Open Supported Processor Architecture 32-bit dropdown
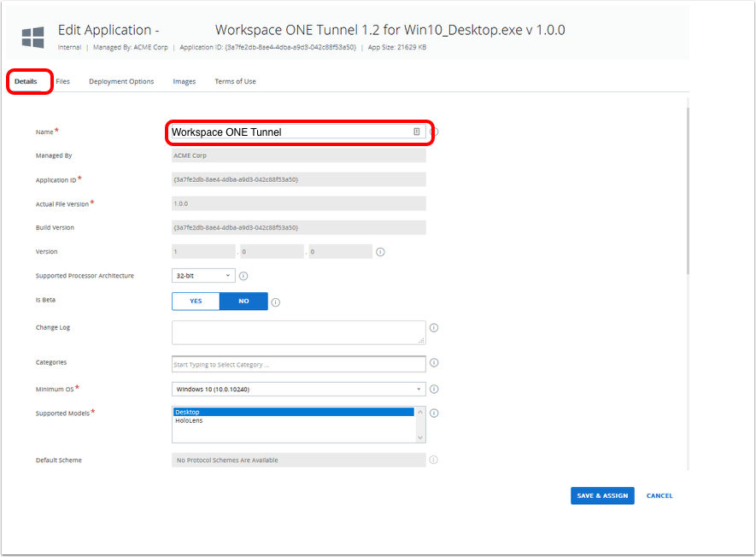The width and height of the screenshot is (756, 557). [x=203, y=276]
